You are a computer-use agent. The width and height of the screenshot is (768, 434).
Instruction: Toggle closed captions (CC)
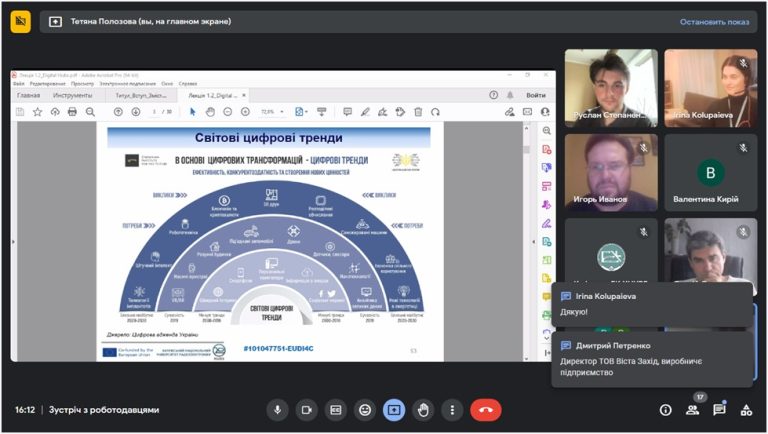(x=336, y=410)
